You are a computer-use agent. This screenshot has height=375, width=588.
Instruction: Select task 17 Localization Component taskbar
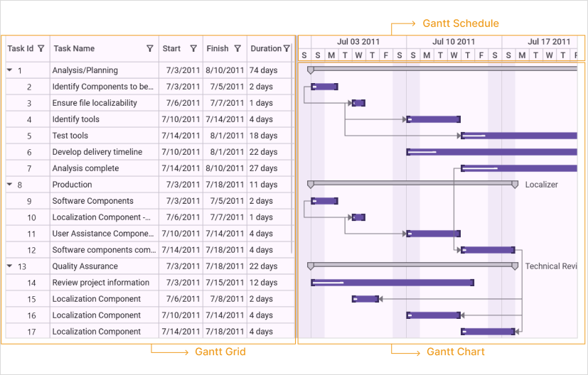click(x=488, y=332)
